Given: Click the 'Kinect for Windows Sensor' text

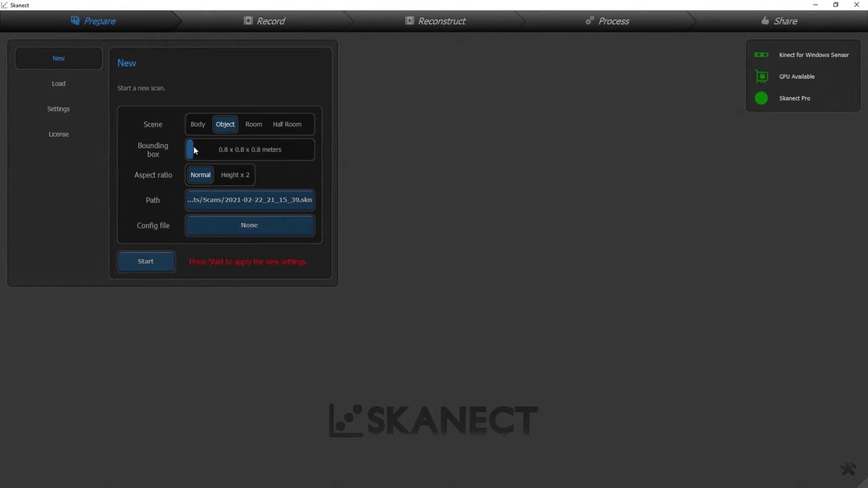Looking at the screenshot, I should coord(814,55).
